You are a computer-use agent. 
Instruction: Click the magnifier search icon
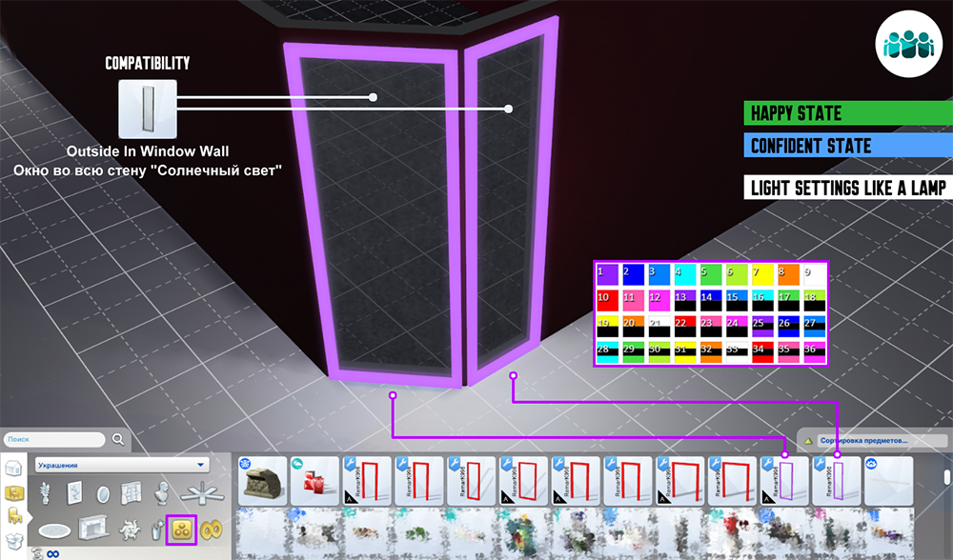[118, 439]
